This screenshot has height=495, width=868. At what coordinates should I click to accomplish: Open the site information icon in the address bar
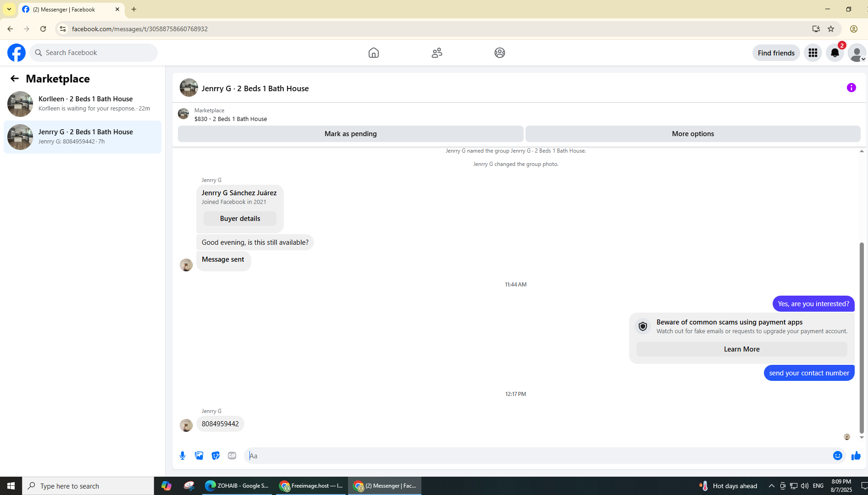(63, 29)
